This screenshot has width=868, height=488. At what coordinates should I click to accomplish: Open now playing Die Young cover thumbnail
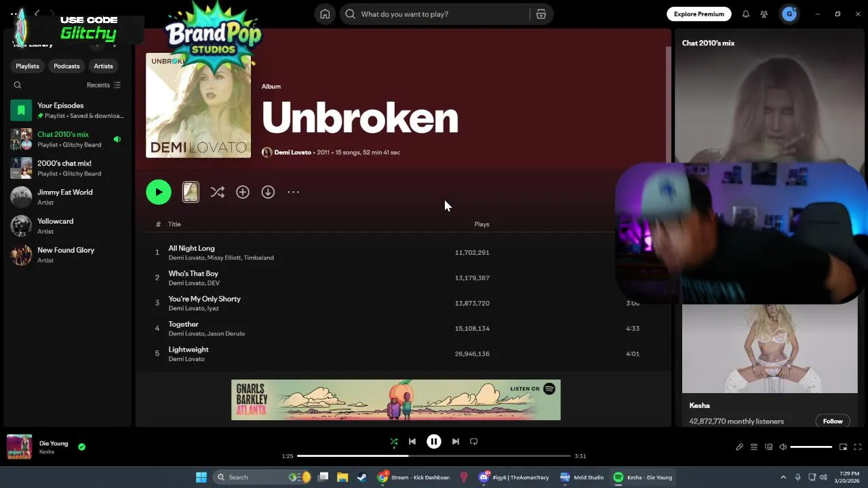(x=19, y=447)
